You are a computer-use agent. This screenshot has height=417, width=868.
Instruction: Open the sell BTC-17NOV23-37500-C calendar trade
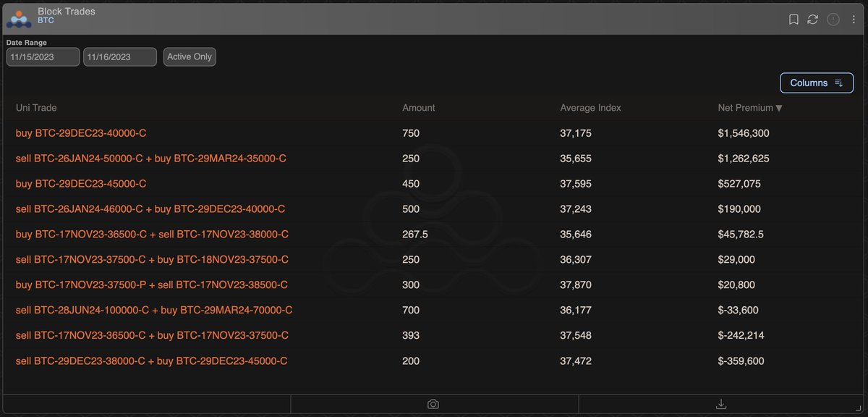point(152,260)
